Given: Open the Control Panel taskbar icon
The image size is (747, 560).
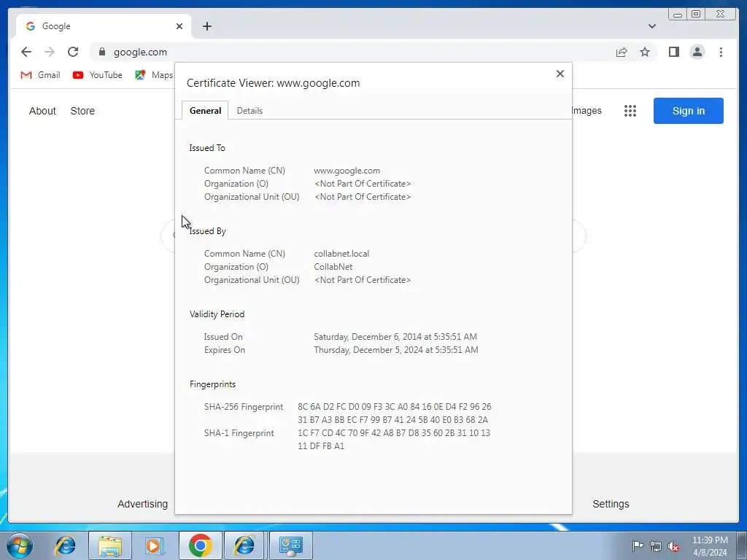Looking at the screenshot, I should pos(290,545).
